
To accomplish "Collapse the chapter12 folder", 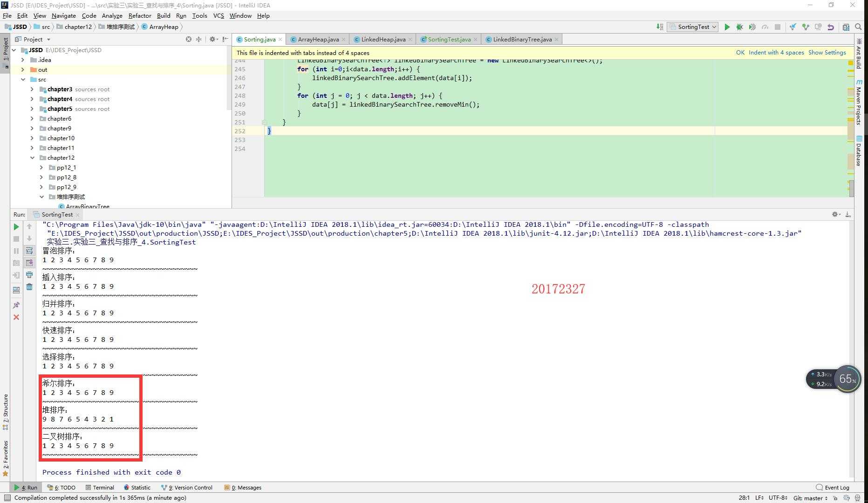I will (x=32, y=157).
